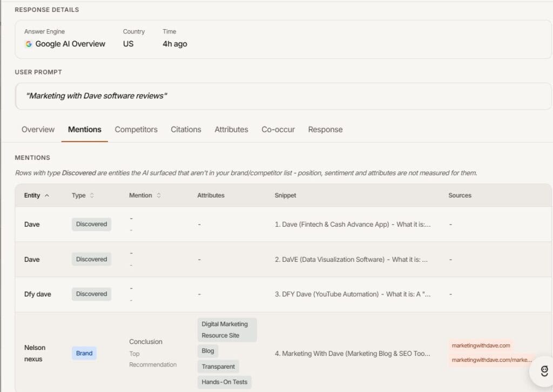Click the US country value

click(x=129, y=44)
